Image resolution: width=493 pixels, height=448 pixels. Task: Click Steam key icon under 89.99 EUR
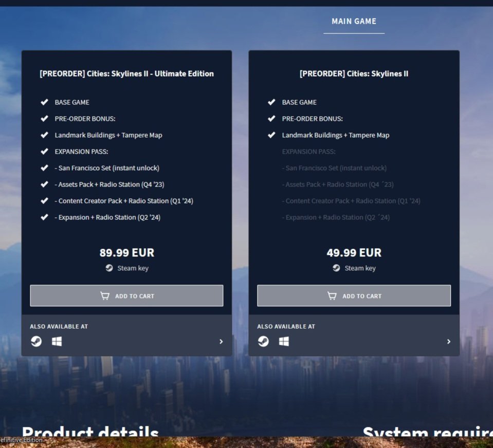coord(109,268)
